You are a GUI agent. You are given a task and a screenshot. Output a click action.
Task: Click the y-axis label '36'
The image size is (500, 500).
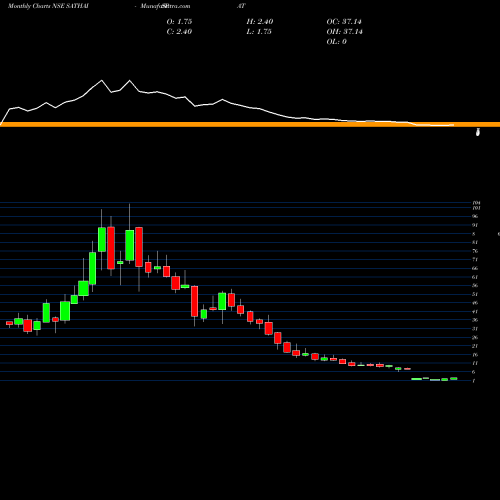coord(475,320)
